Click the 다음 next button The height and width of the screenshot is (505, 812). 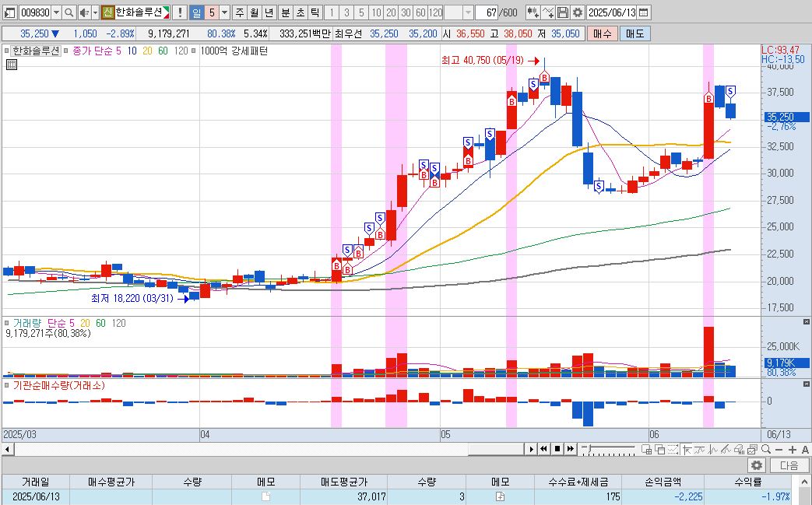[789, 465]
